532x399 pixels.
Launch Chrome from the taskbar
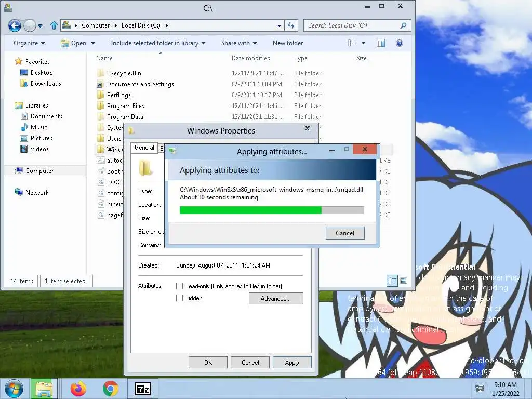(x=111, y=389)
